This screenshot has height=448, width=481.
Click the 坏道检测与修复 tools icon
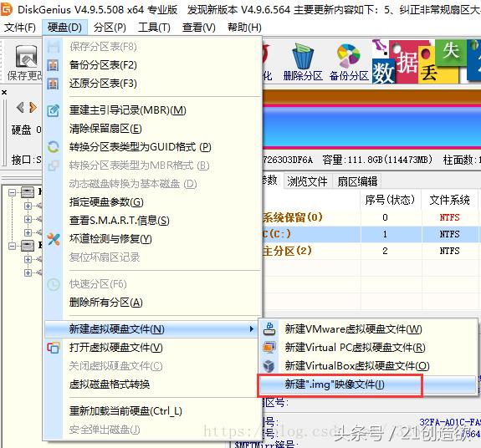click(x=54, y=239)
